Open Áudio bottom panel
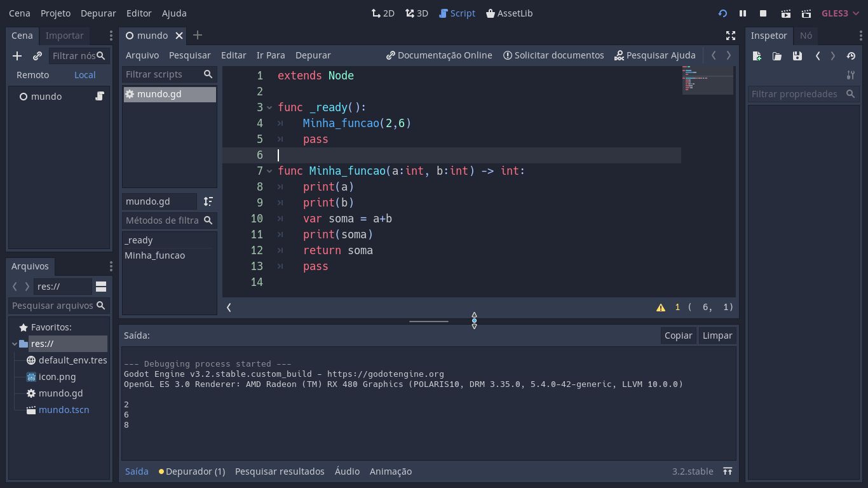 click(347, 471)
